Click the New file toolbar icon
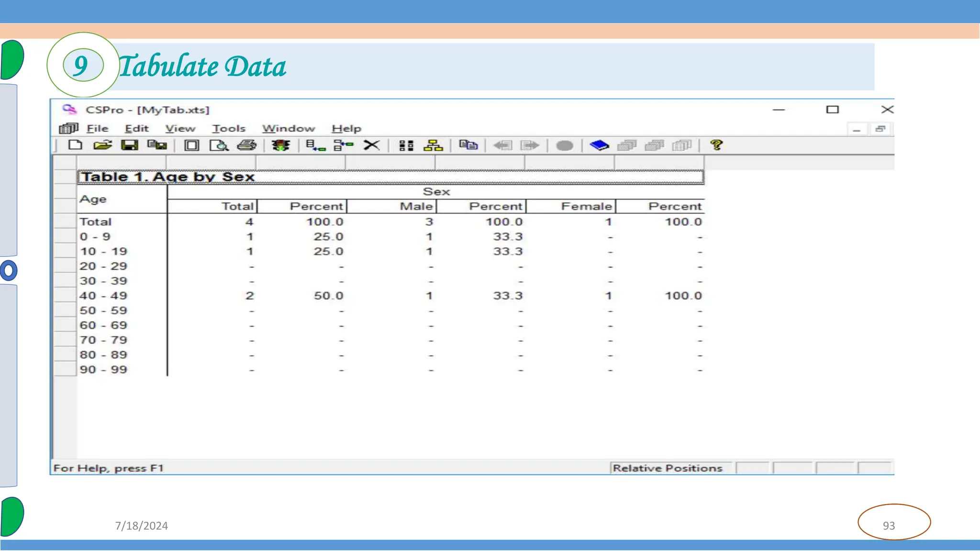 (x=75, y=145)
